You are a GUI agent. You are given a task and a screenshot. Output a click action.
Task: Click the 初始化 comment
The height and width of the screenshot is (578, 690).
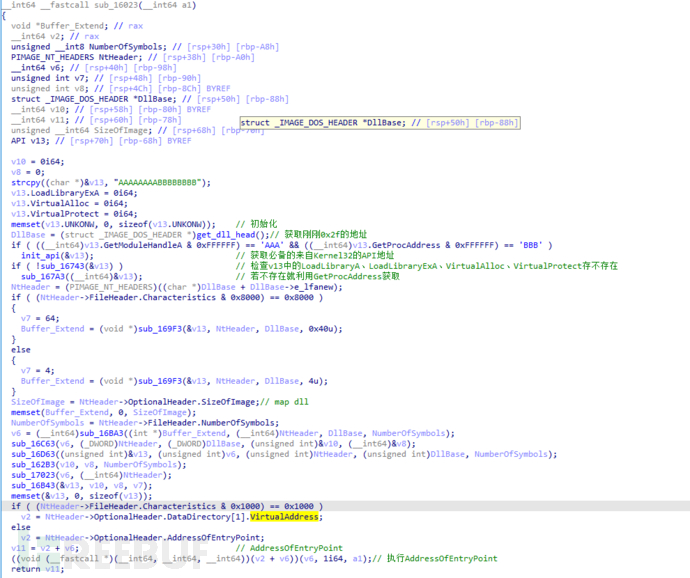pos(257,224)
